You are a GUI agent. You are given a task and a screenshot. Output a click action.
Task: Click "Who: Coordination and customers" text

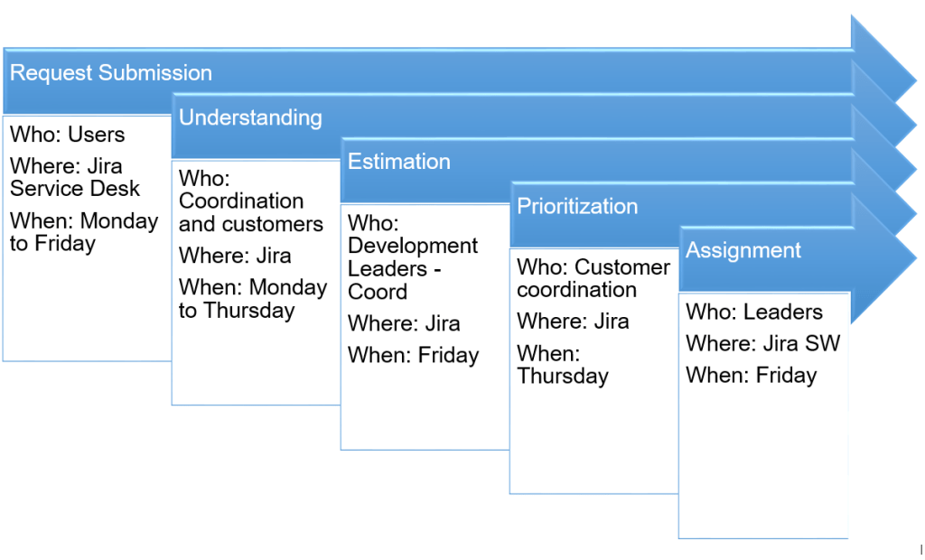[x=250, y=201]
